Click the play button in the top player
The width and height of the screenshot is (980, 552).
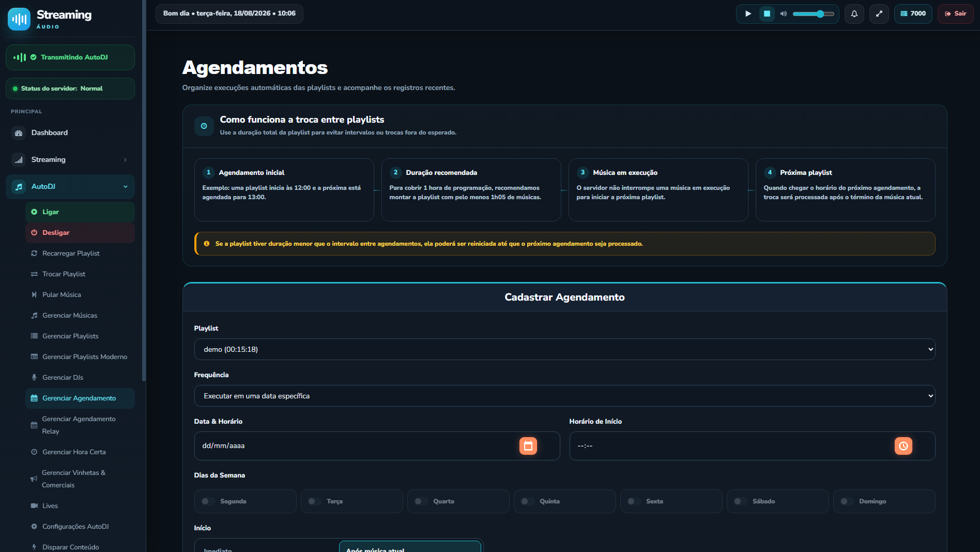(x=748, y=14)
